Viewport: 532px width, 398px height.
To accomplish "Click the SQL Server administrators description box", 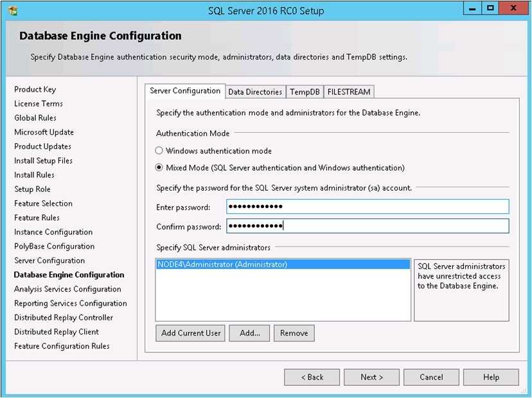I will [461, 290].
